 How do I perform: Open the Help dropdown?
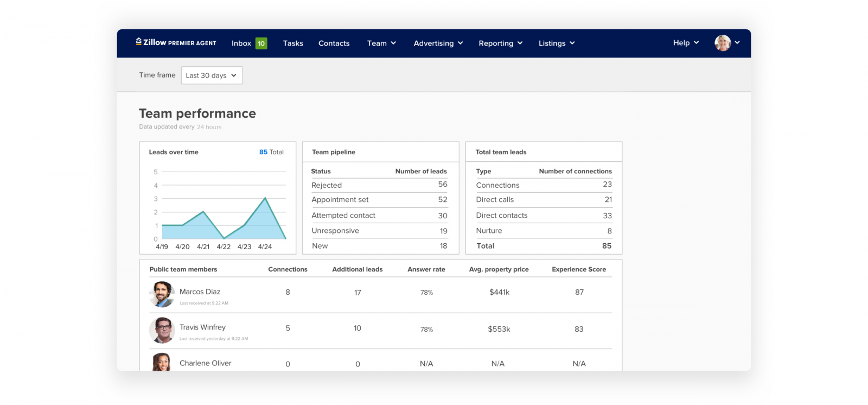pyautogui.click(x=686, y=43)
